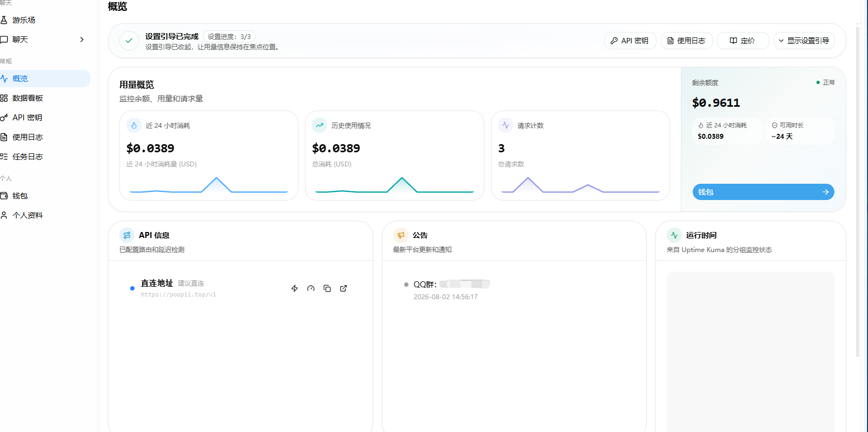Click the 运行时间 pulse icon
This screenshot has width=868, height=432.
pyautogui.click(x=674, y=235)
